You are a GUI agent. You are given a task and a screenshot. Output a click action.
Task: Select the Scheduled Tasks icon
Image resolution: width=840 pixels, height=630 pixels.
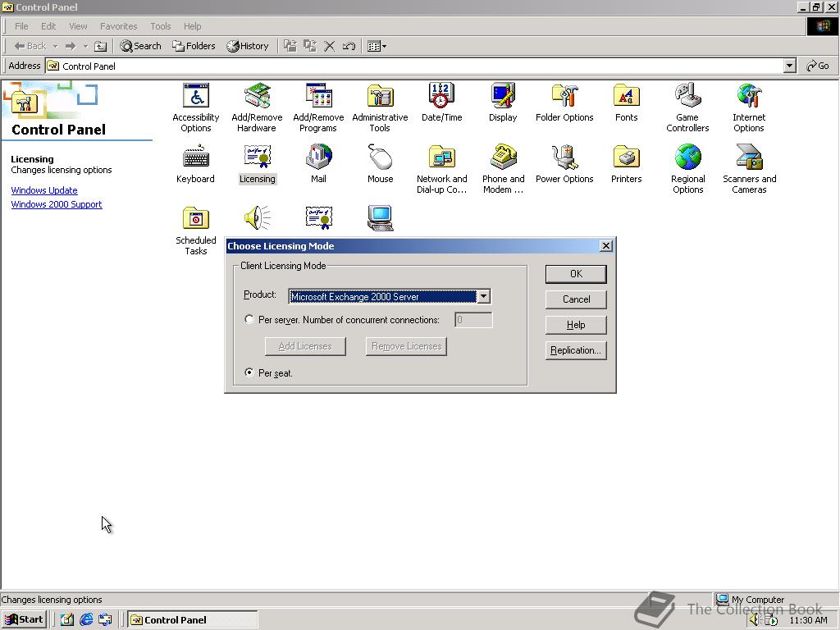[195, 231]
